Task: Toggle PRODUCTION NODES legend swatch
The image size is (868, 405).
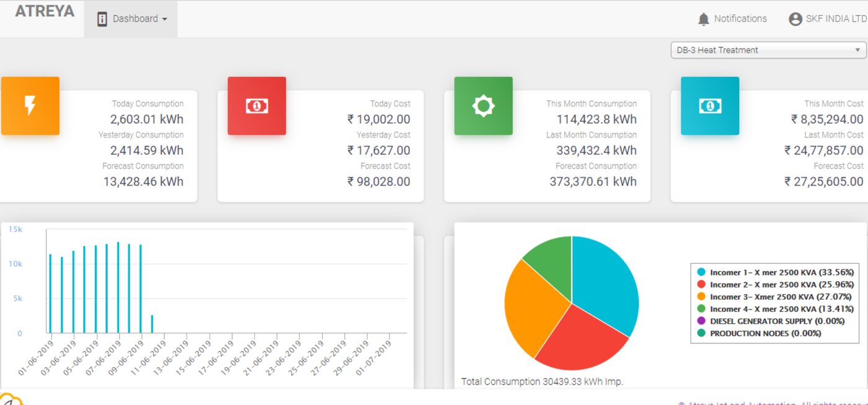Action: (701, 333)
